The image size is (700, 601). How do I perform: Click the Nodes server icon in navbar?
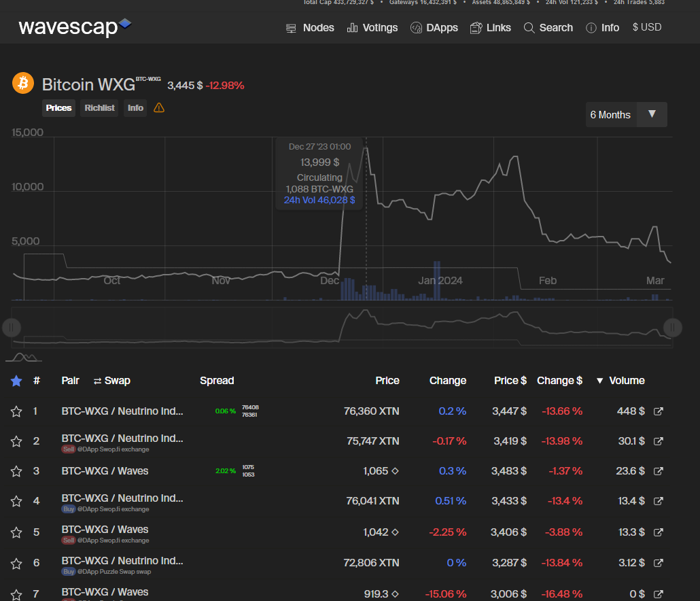291,28
